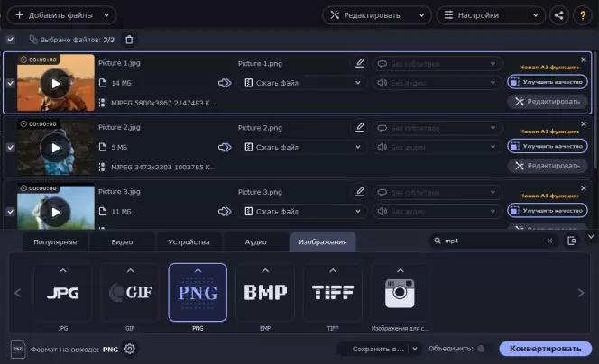Switch to the Видео tab

pyautogui.click(x=122, y=241)
